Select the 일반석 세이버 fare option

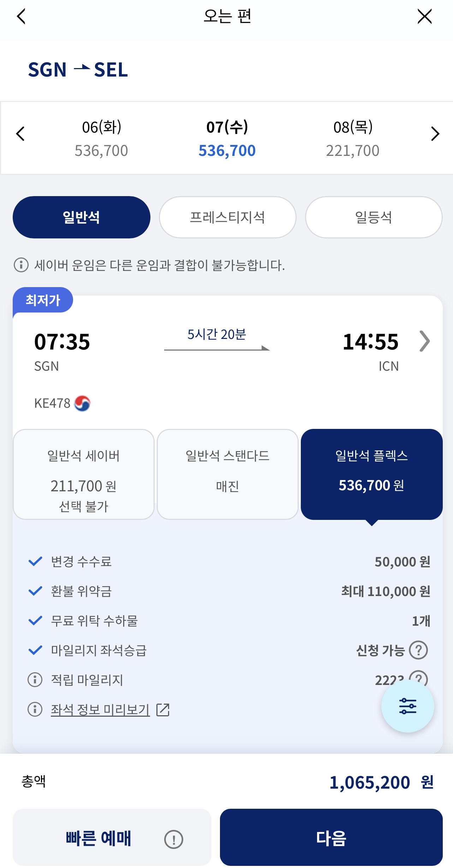click(84, 474)
